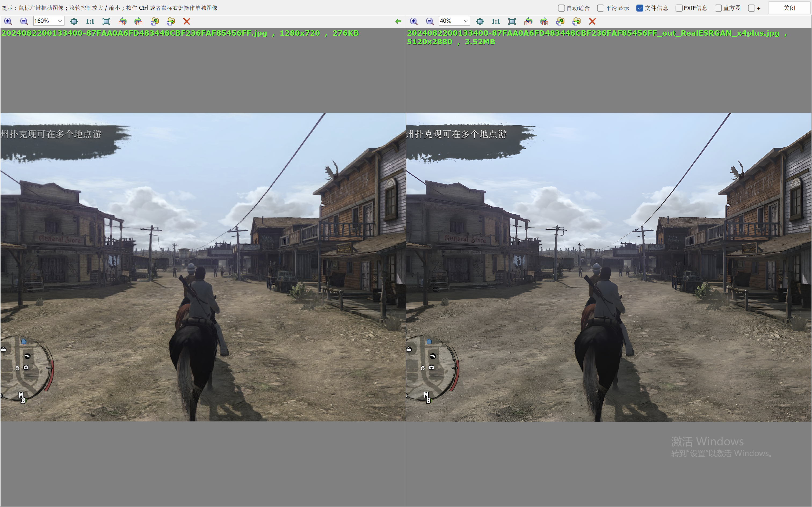This screenshot has height=507, width=812.
Task: Open the 40% zoom dropdown
Action: [x=465, y=21]
